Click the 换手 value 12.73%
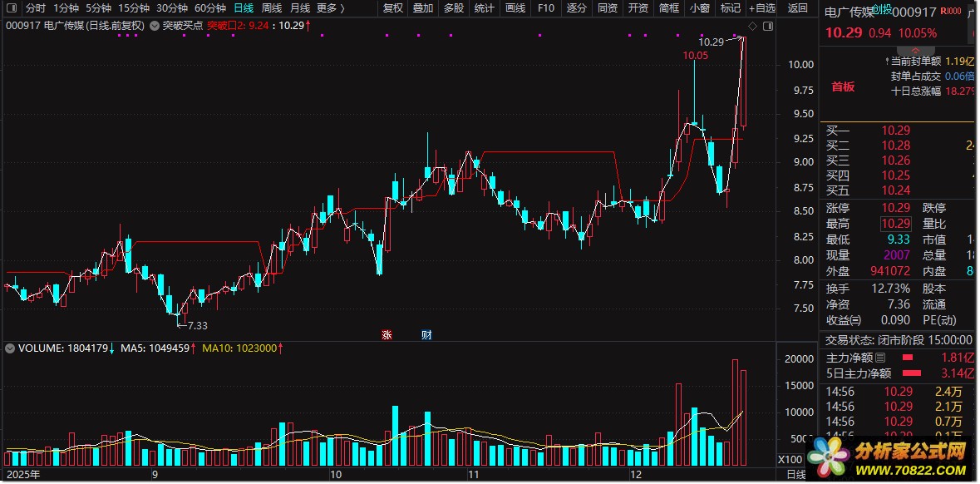 (890, 289)
